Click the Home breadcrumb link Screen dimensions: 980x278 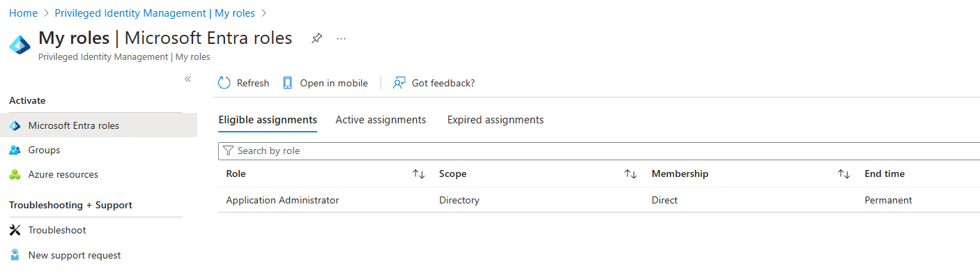pyautogui.click(x=23, y=13)
